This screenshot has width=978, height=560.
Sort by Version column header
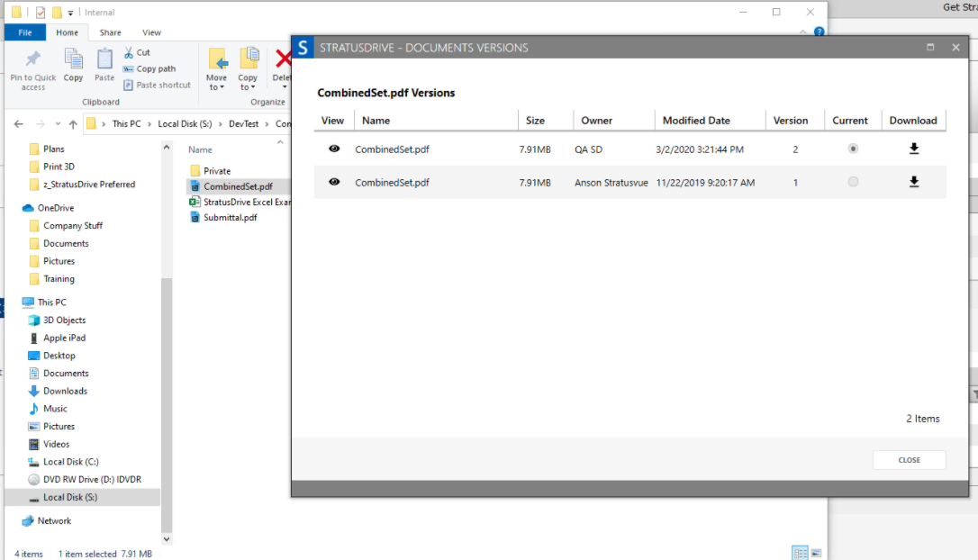point(791,121)
